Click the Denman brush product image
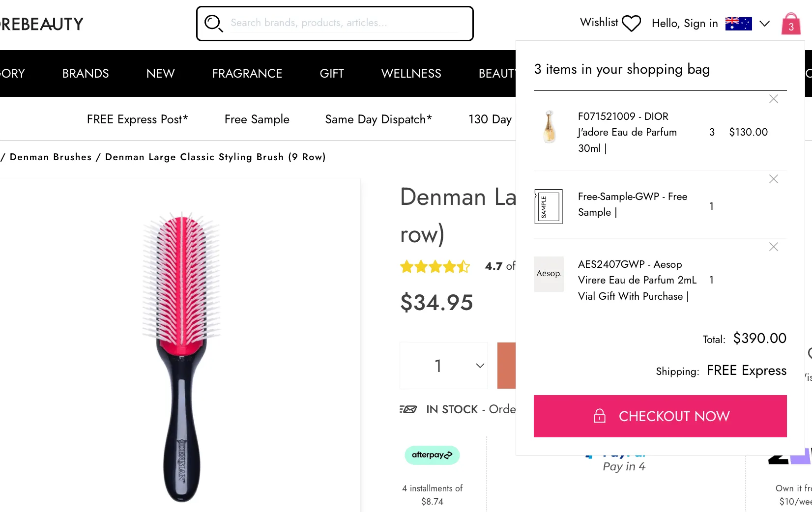 coord(182,356)
